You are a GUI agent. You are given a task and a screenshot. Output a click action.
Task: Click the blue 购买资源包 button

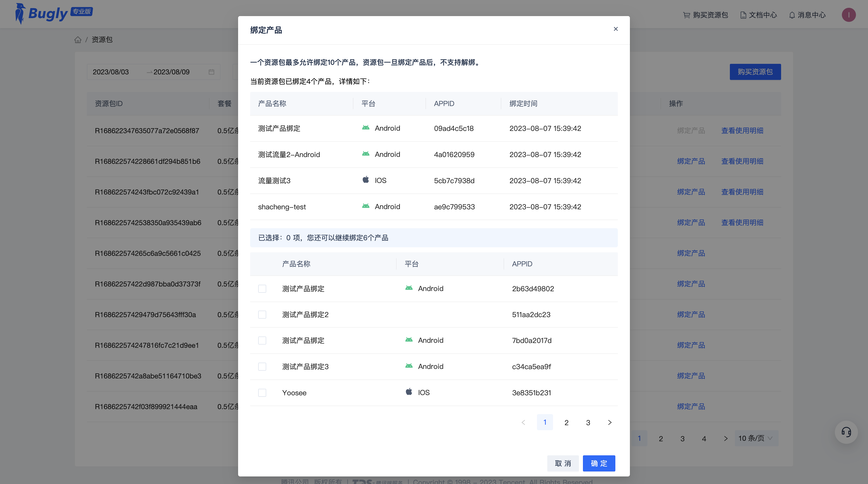click(755, 72)
